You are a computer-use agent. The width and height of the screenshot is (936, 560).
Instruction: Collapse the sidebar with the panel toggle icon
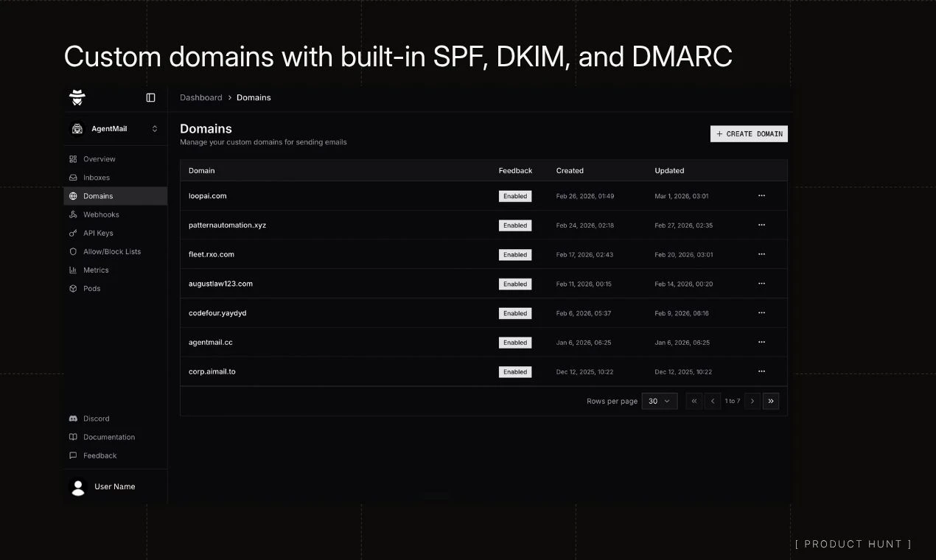point(150,97)
